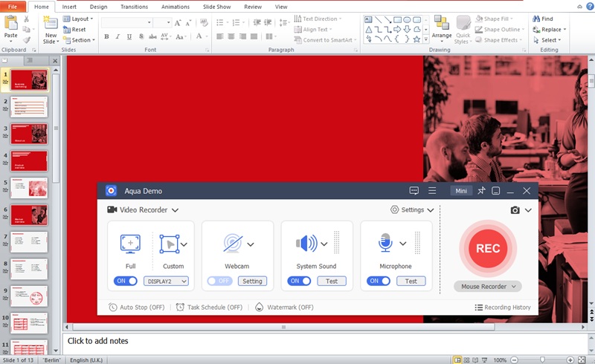595x364 pixels.
Task: Take a screenshot with the camera icon
Action: point(515,210)
